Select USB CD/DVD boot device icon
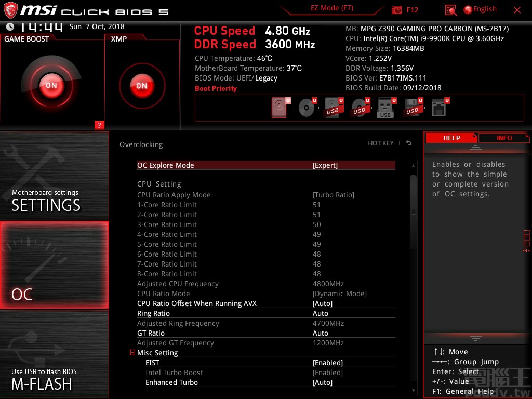532x399 pixels. click(x=361, y=108)
